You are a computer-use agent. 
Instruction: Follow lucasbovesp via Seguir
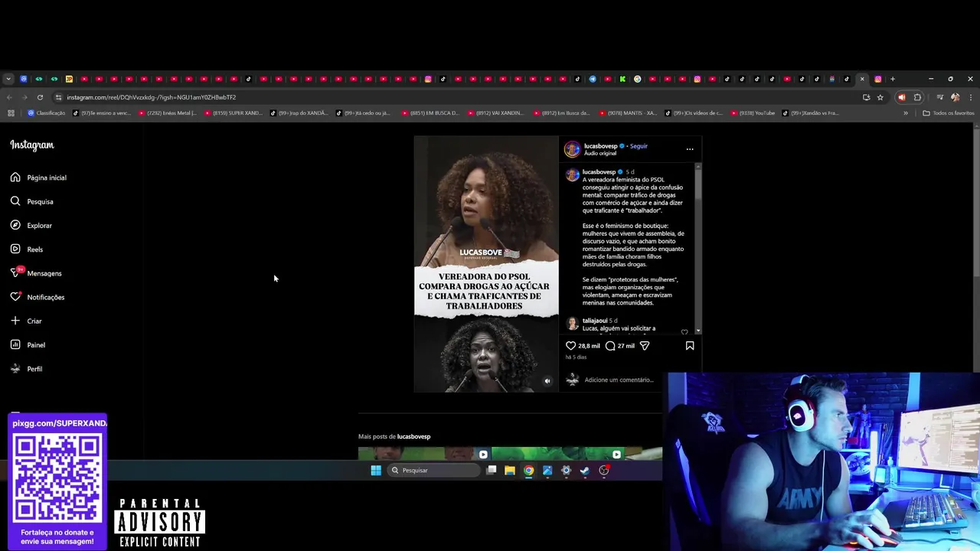coord(639,146)
